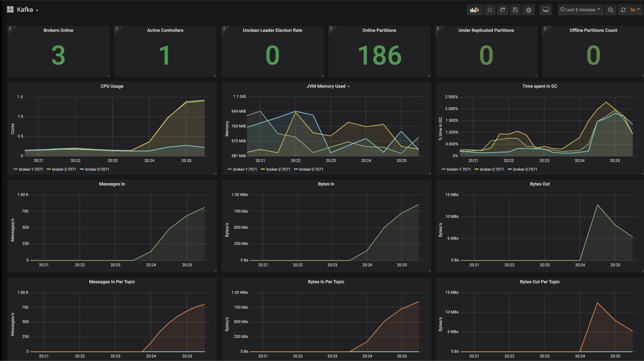Grab resize handle of Online Partitions panel

pos(429,76)
